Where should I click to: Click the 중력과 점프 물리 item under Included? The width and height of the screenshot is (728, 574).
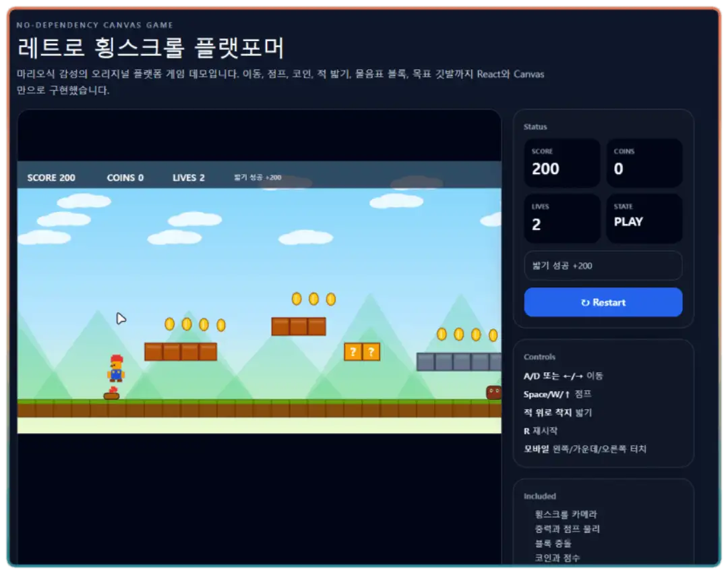click(567, 529)
